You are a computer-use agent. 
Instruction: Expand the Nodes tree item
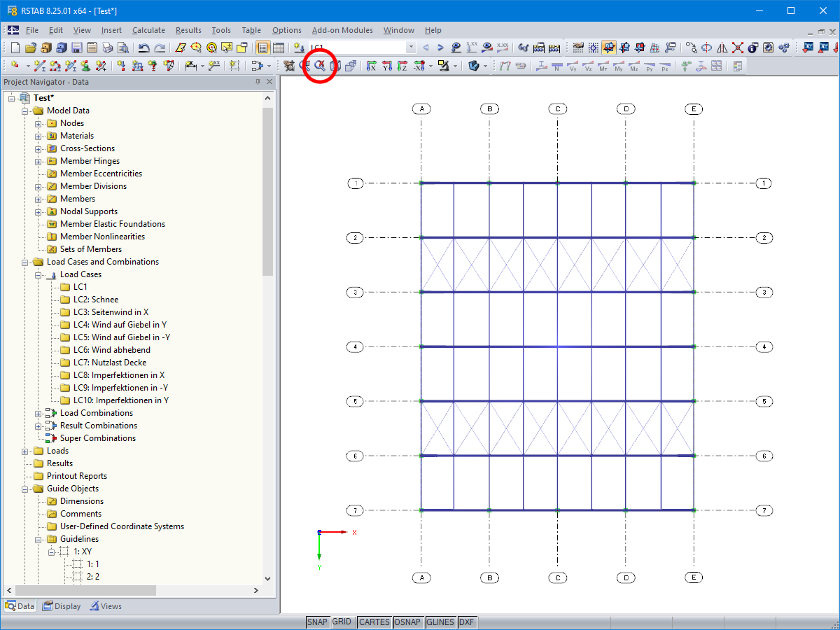[38, 122]
